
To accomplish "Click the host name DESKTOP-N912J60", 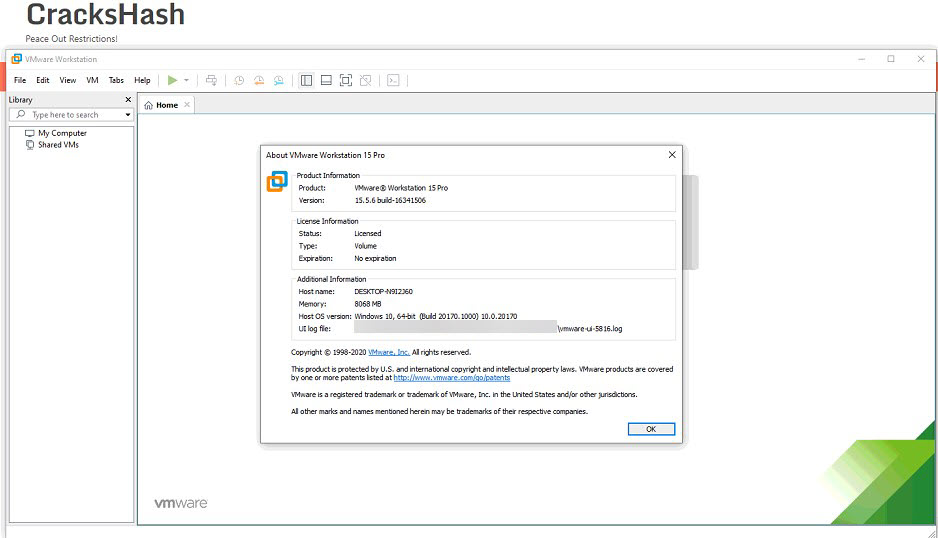I will point(383,292).
